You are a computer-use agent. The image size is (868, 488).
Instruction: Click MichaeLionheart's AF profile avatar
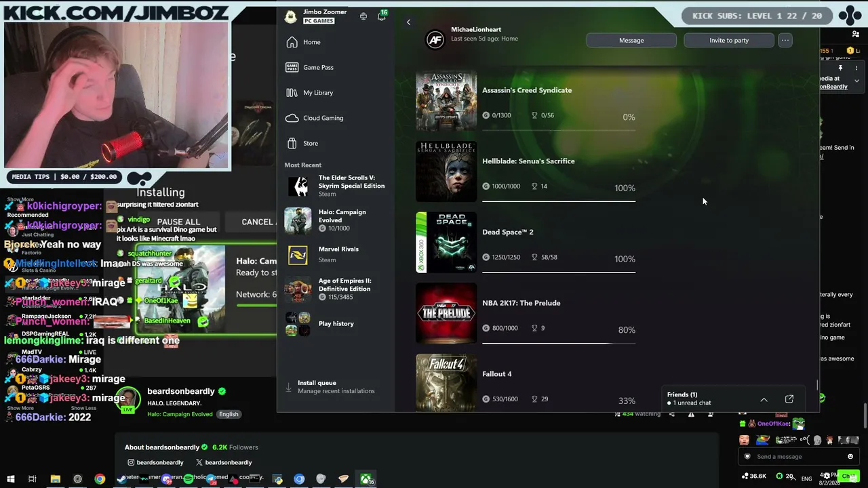tap(435, 40)
